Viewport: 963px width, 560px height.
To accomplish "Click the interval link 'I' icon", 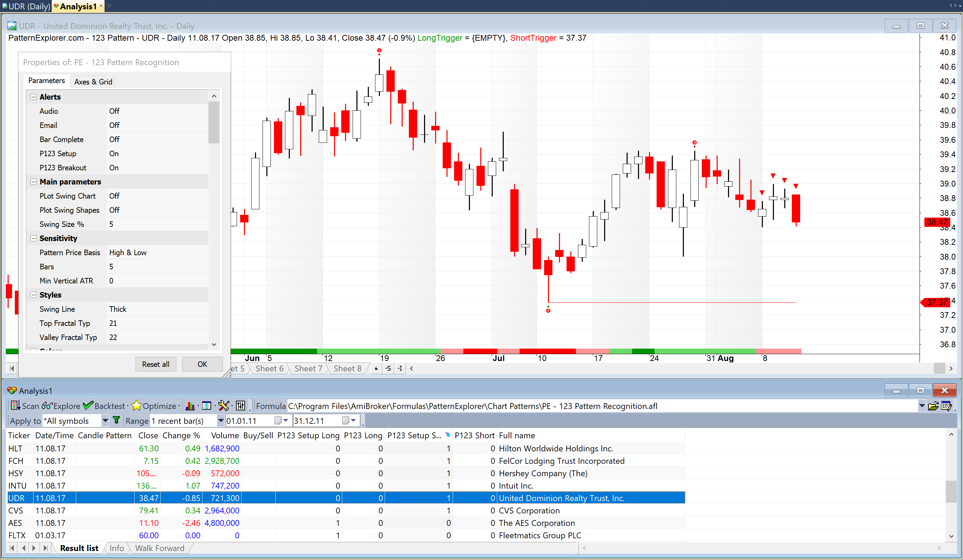I will point(400,368).
